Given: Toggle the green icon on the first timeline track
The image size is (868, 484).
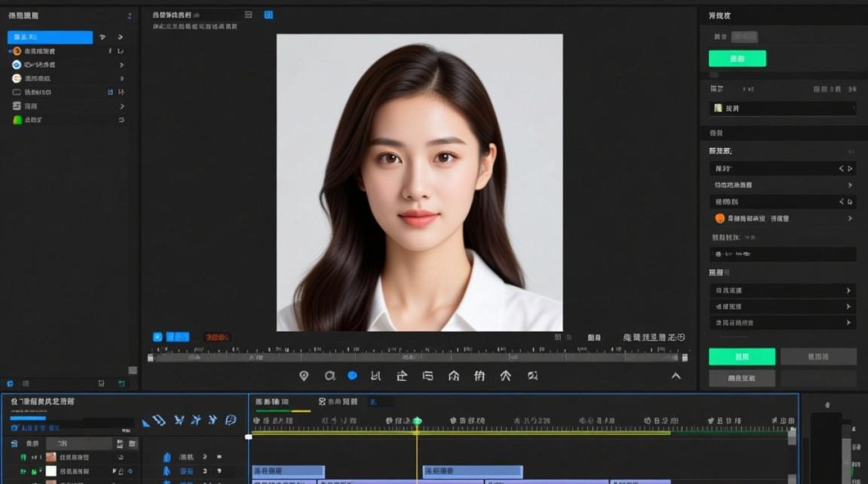Looking at the screenshot, I should (23, 458).
